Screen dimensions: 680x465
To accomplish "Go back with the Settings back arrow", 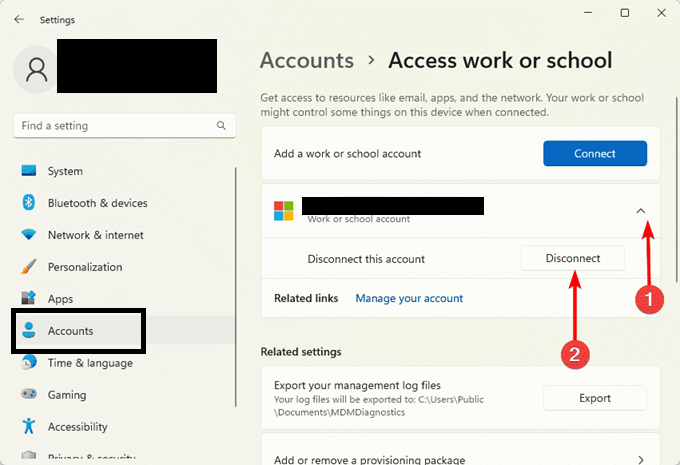I will click(19, 20).
